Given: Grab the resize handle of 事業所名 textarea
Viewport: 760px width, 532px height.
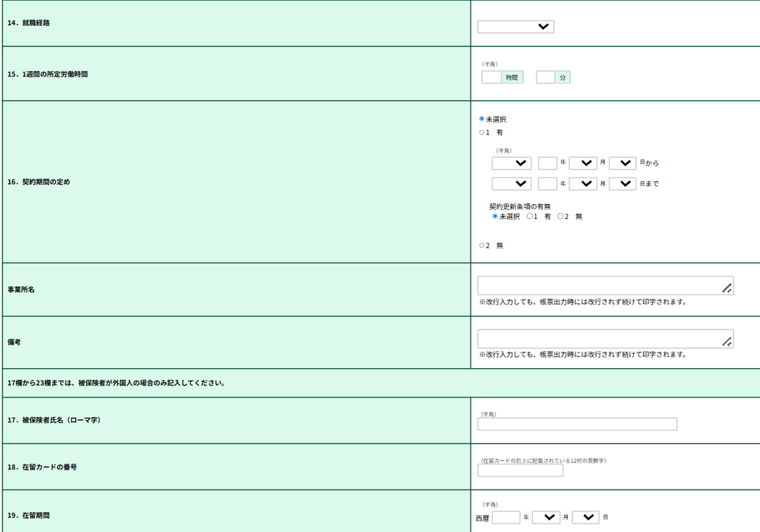Looking at the screenshot, I should point(727,289).
